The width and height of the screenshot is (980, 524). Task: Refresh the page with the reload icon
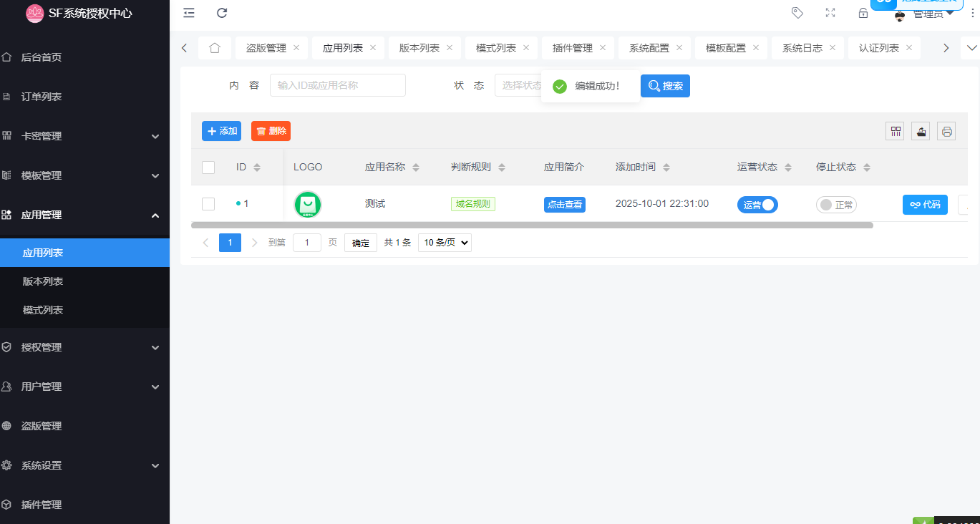pyautogui.click(x=221, y=13)
